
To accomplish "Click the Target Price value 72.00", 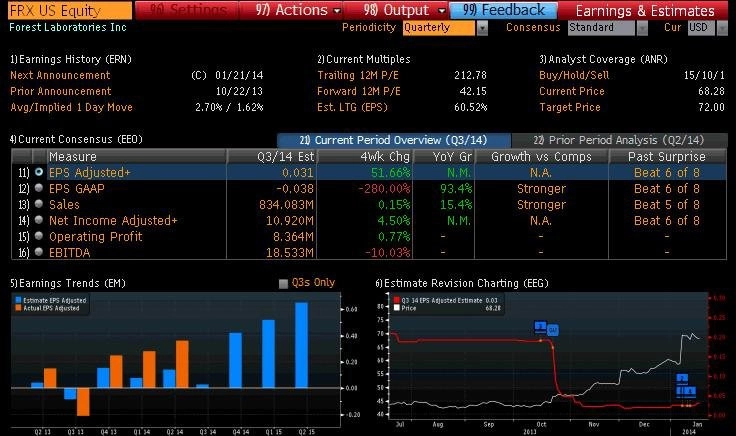I will point(711,107).
